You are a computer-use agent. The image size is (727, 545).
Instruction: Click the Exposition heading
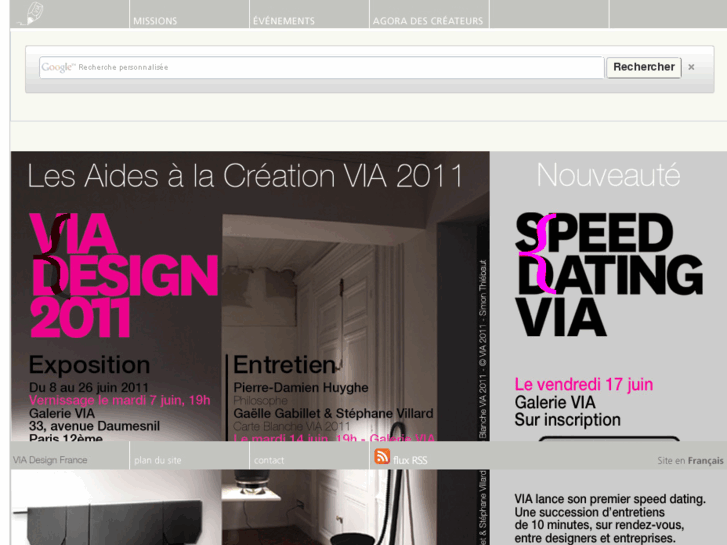(89, 365)
